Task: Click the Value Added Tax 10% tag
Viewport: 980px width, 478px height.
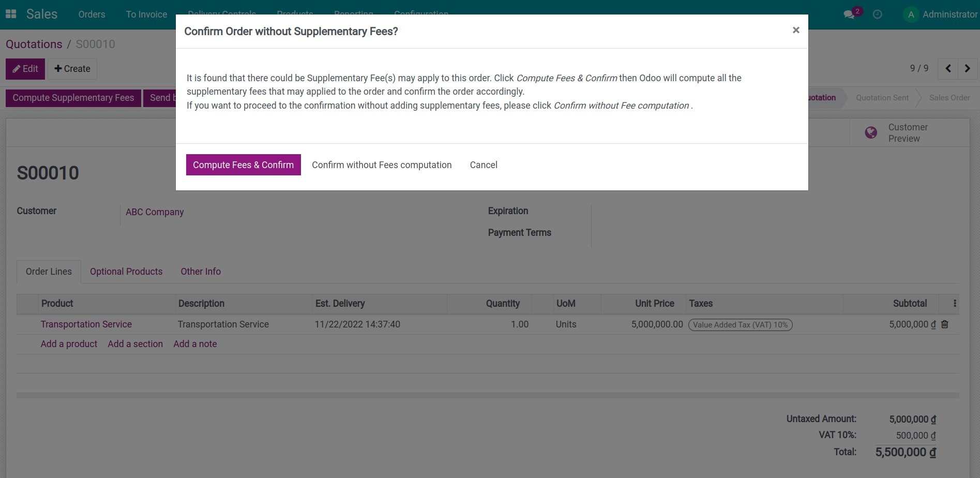Action: click(x=740, y=324)
